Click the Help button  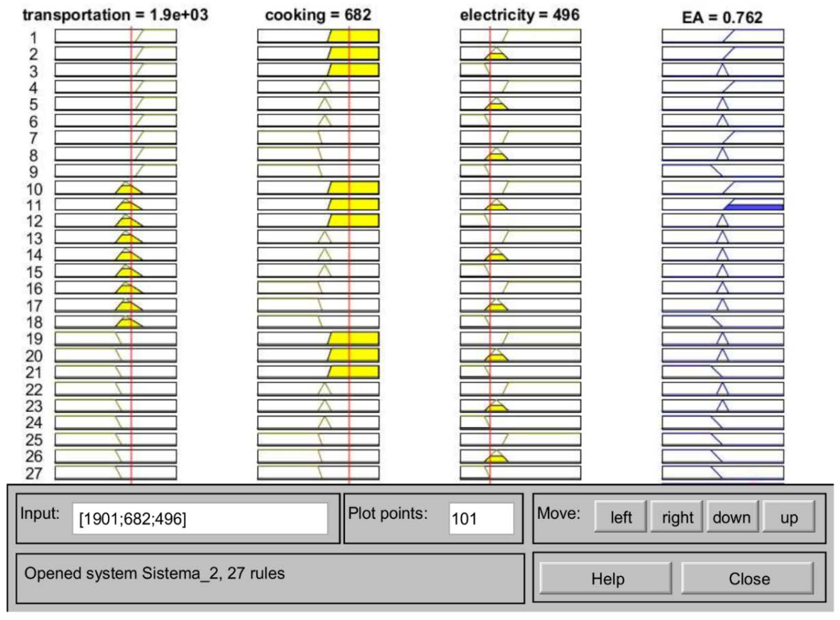[x=605, y=579]
